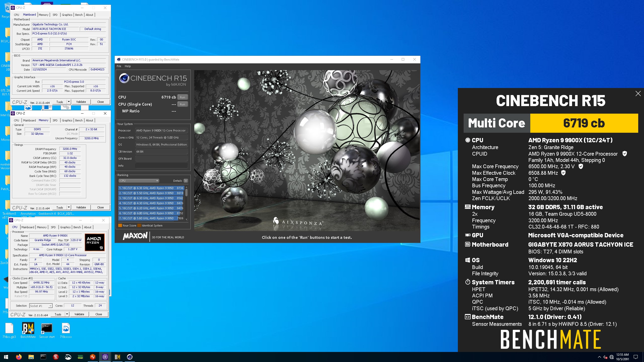Open the green RAM module taskbar icon
The height and width of the screenshot is (362, 644).
pyautogui.click(x=80, y=357)
